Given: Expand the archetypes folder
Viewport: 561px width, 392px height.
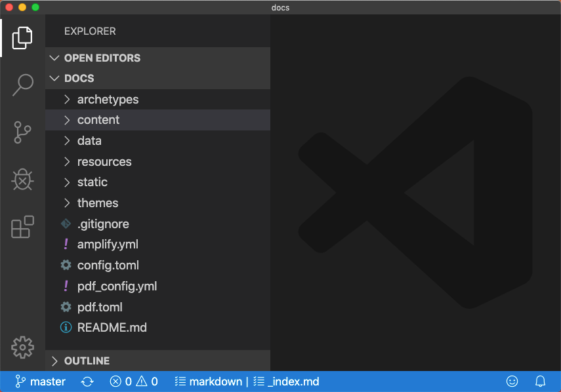Looking at the screenshot, I should (x=108, y=100).
